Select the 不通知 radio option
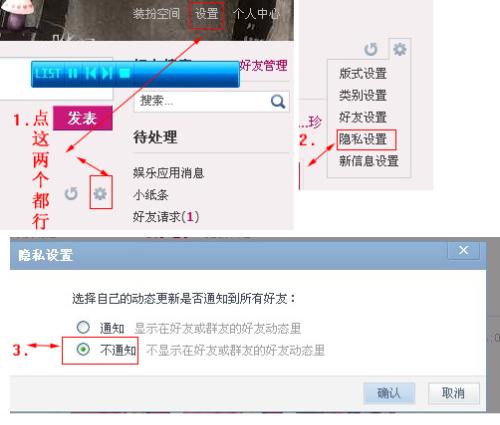The height and width of the screenshot is (425, 500). coord(83,349)
